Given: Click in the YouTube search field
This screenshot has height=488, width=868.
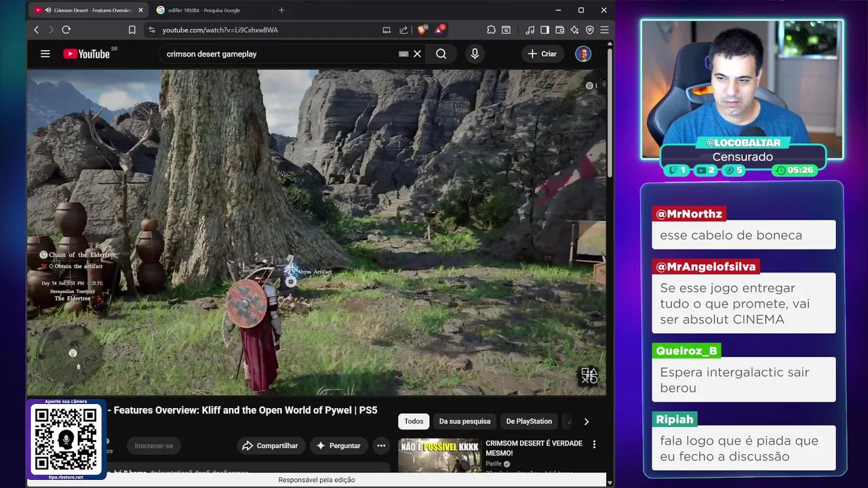Looking at the screenshot, I should pyautogui.click(x=278, y=54).
